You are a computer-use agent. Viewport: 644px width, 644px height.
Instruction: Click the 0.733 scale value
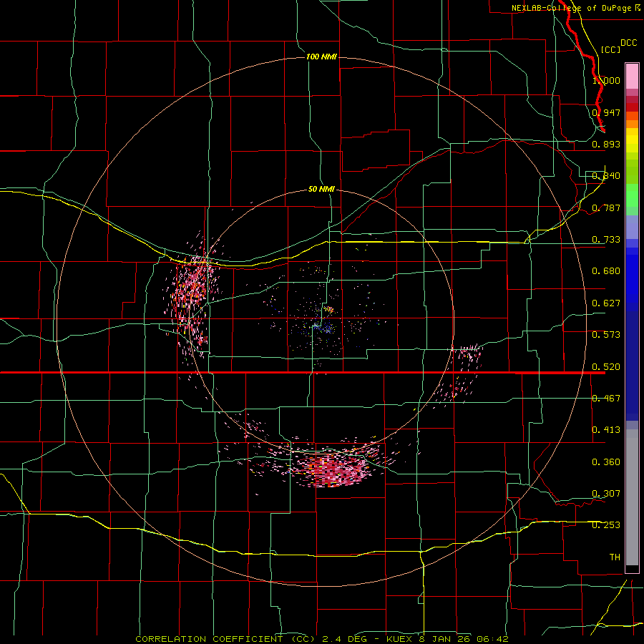click(x=606, y=240)
